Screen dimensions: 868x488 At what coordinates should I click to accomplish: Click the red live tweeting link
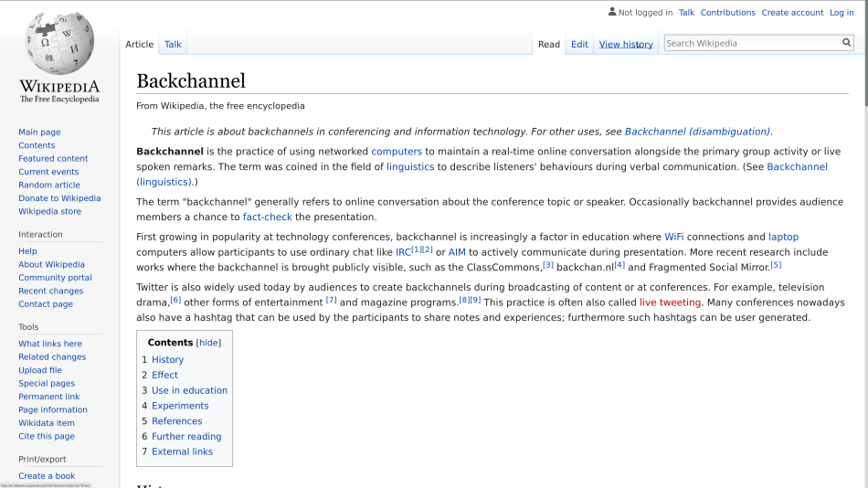[x=670, y=302]
